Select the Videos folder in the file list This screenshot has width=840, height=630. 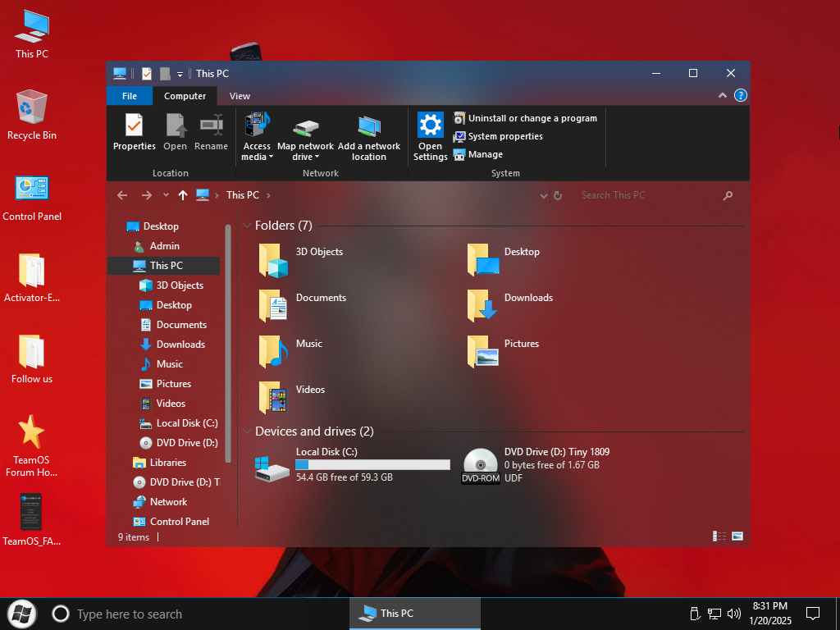tap(292, 399)
